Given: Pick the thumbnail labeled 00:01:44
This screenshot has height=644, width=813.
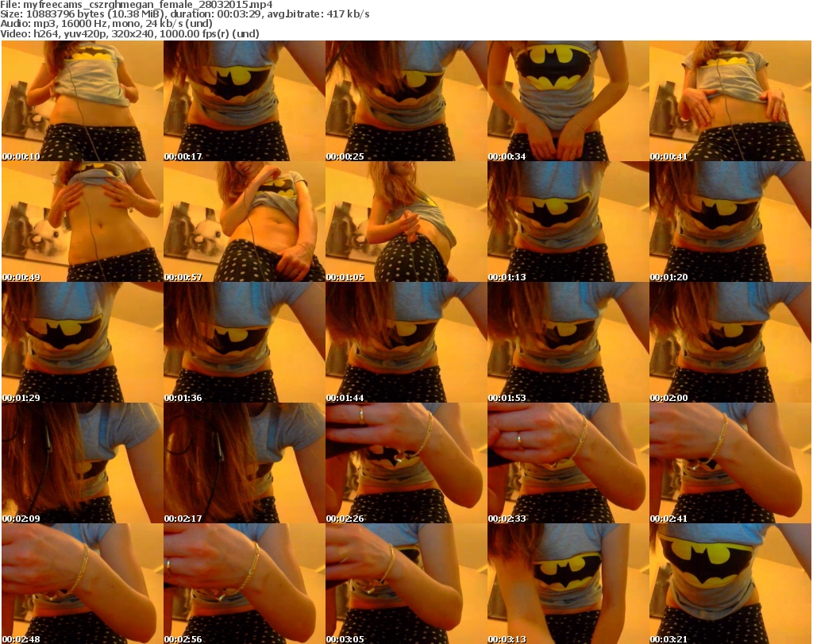Looking at the screenshot, I should [406, 343].
